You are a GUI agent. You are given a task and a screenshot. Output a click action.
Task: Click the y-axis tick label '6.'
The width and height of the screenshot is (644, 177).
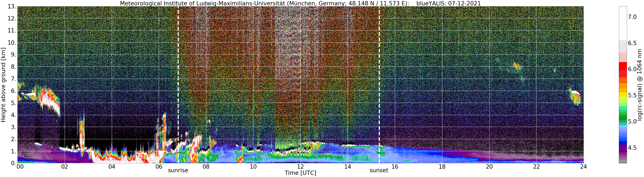click(13, 91)
